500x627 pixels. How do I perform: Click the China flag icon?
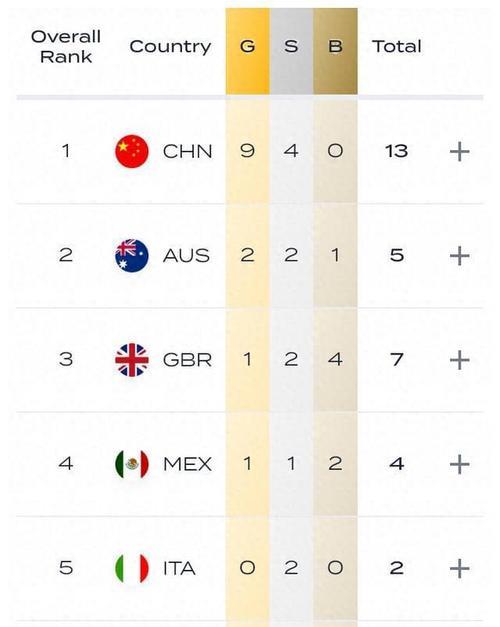pos(132,152)
